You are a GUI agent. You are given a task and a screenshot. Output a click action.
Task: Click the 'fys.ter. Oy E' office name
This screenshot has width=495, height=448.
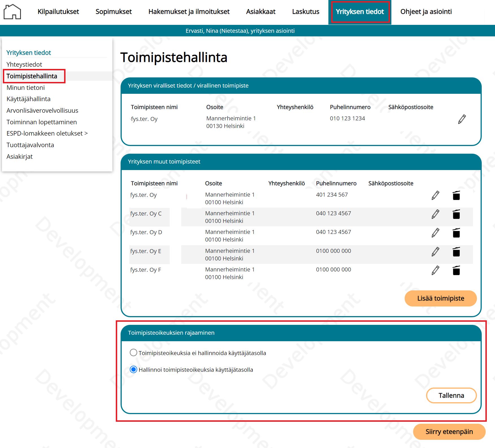(x=145, y=251)
